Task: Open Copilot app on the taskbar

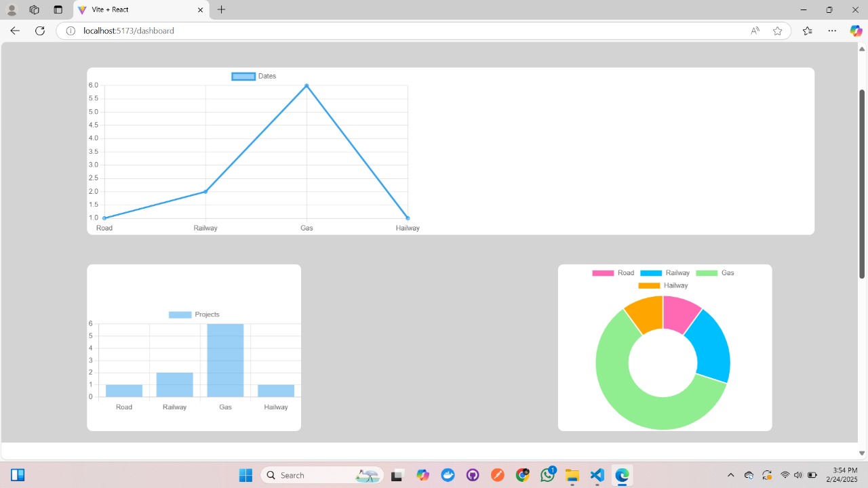Action: tap(423, 475)
